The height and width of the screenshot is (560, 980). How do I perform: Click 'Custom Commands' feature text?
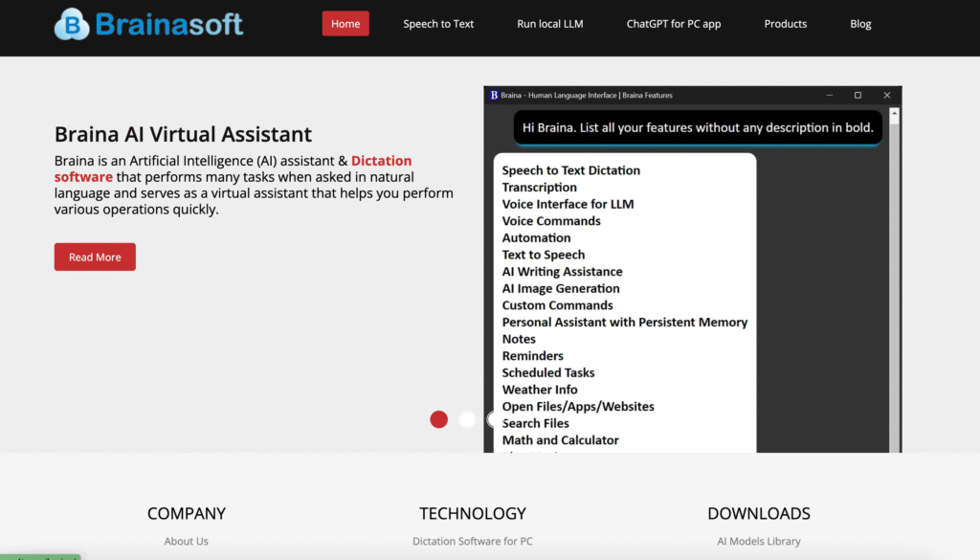tap(558, 305)
